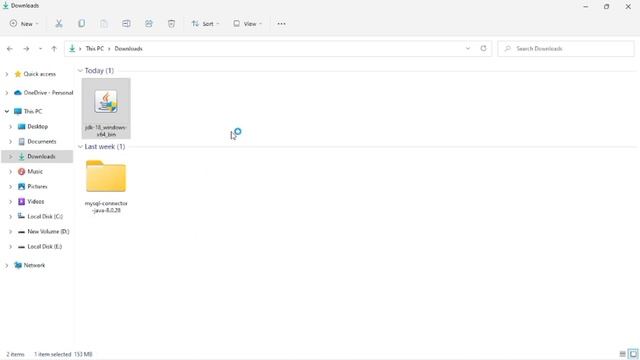Open the New dropdown menu
Viewport: 640px width, 360px height.
coord(24,24)
